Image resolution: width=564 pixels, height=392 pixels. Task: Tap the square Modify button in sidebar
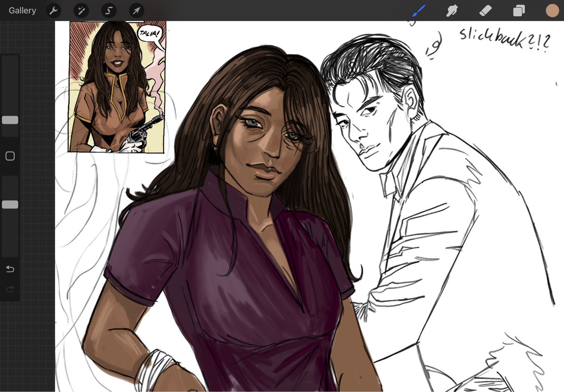pyautogui.click(x=10, y=156)
